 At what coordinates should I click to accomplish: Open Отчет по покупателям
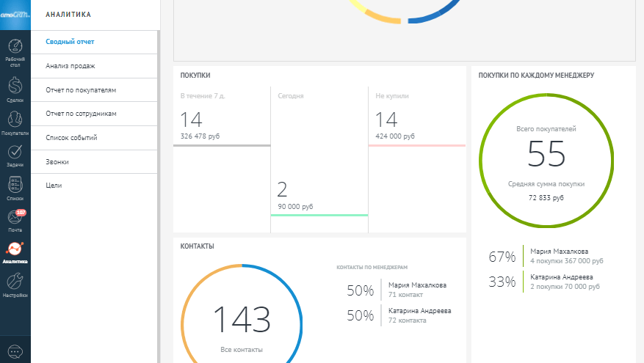(81, 90)
